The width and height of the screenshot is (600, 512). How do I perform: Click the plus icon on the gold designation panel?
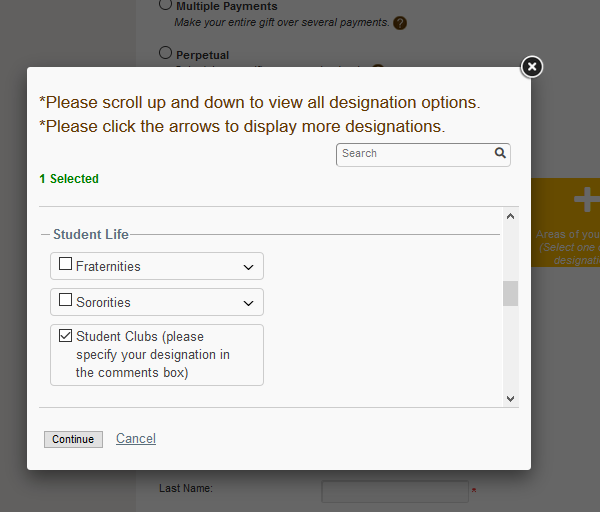point(586,200)
